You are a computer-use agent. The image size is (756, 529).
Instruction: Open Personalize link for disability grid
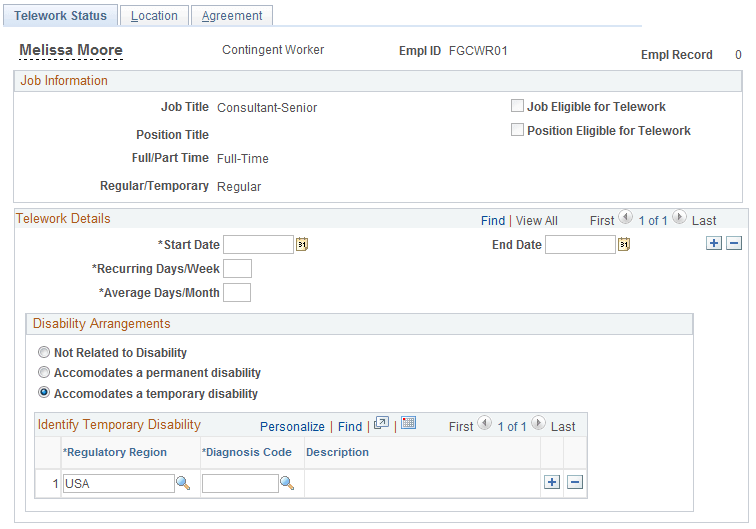point(292,426)
